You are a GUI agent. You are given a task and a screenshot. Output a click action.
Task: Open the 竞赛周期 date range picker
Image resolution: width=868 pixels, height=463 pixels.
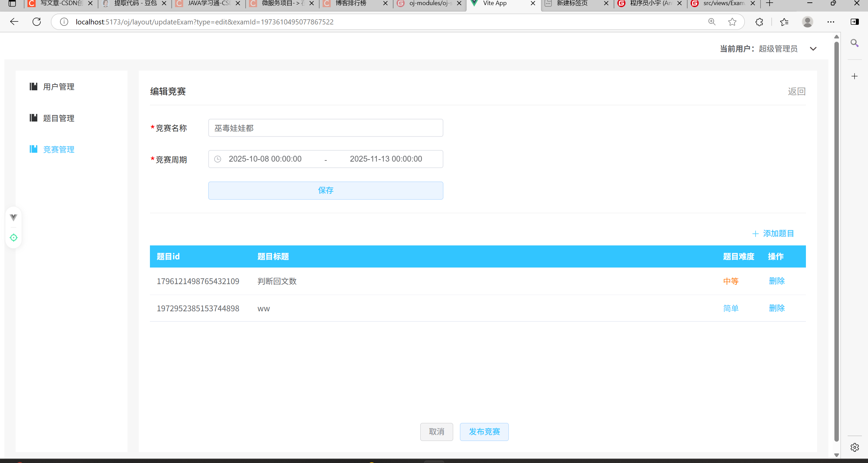coord(325,159)
